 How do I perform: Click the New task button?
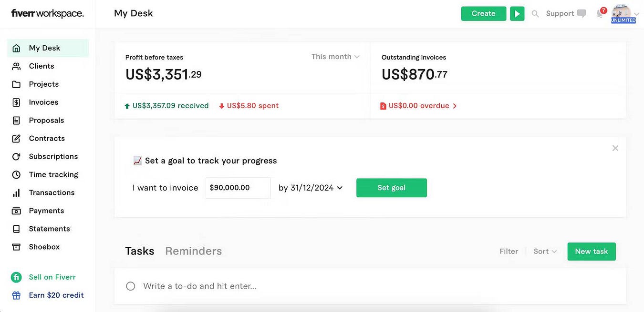tap(591, 252)
